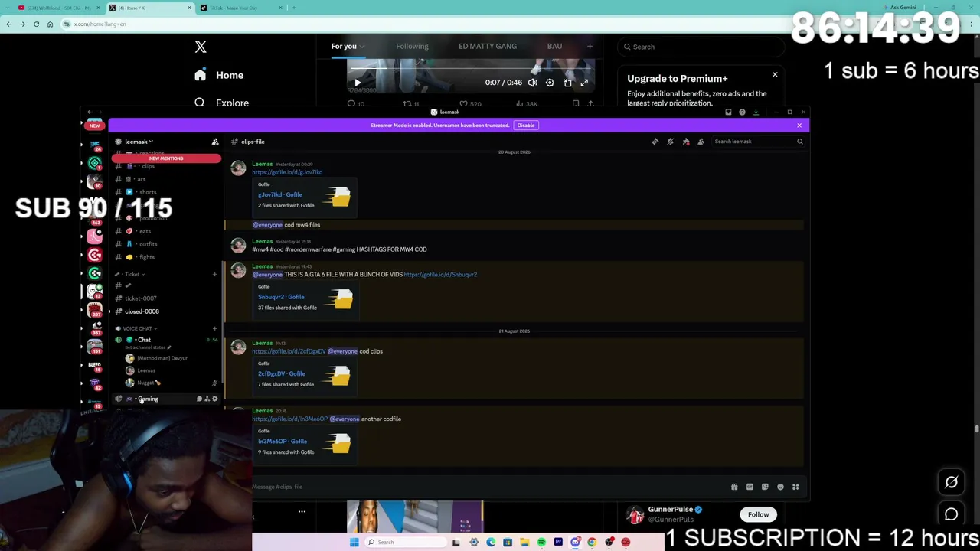Mute the X video with speaker icon
980x551 pixels.
point(533,83)
